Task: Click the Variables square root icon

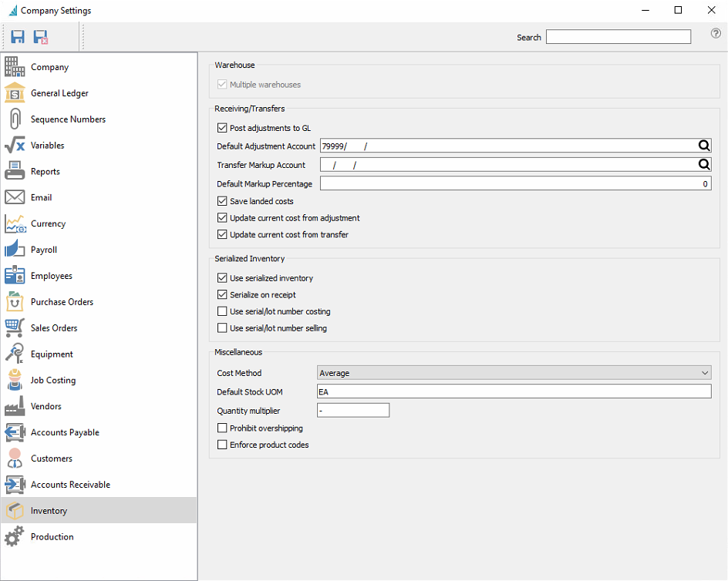Action: (15, 145)
